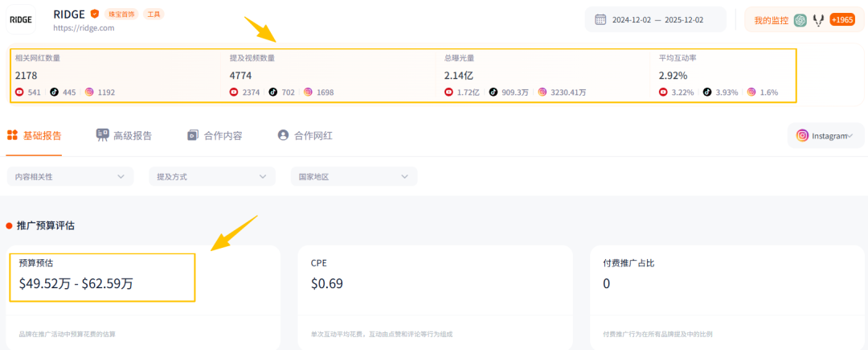Open 我的监控 monitoring text
The image size is (868, 350).
click(771, 20)
